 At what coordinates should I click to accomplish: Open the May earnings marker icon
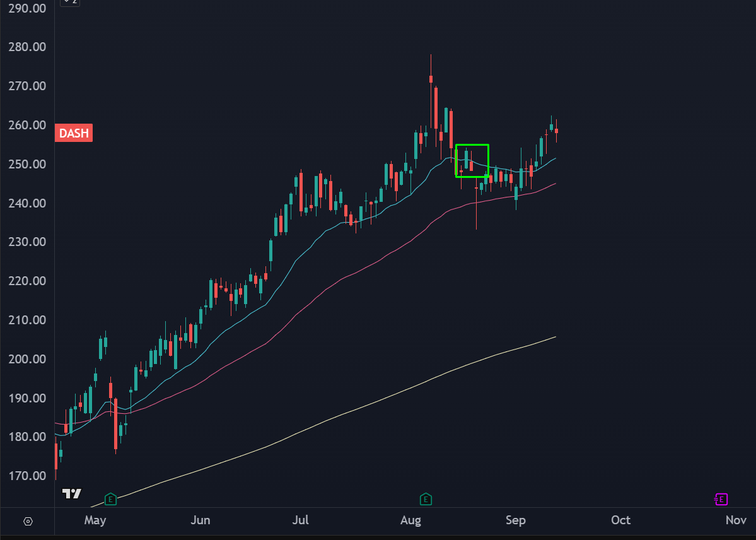(x=110, y=499)
